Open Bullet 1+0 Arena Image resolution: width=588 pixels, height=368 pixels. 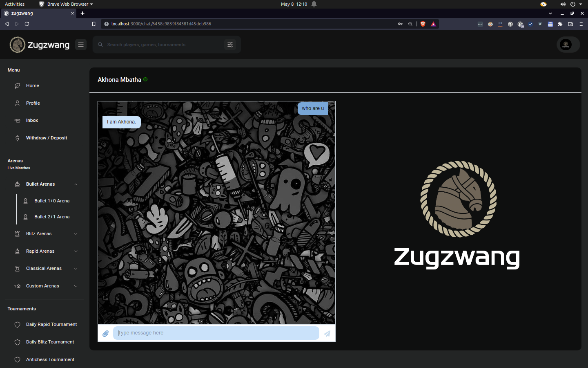[52, 201]
